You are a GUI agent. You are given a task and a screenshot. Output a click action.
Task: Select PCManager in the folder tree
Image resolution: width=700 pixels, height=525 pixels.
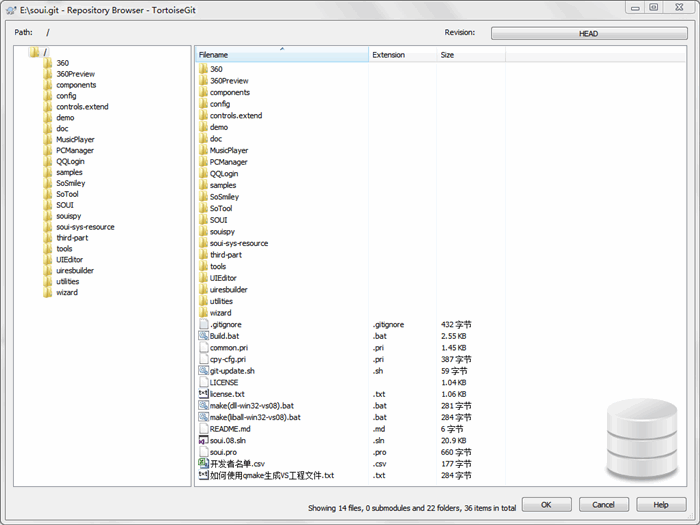pyautogui.click(x=75, y=150)
